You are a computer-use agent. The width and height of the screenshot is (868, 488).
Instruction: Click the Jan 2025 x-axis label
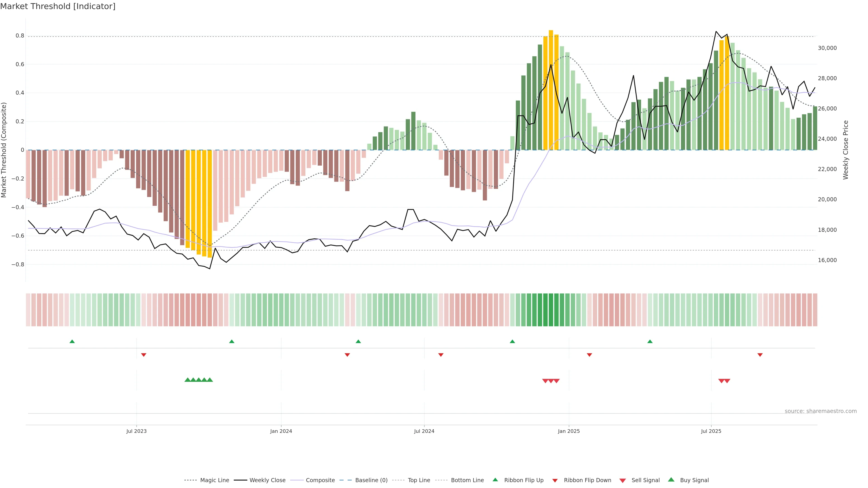569,431
